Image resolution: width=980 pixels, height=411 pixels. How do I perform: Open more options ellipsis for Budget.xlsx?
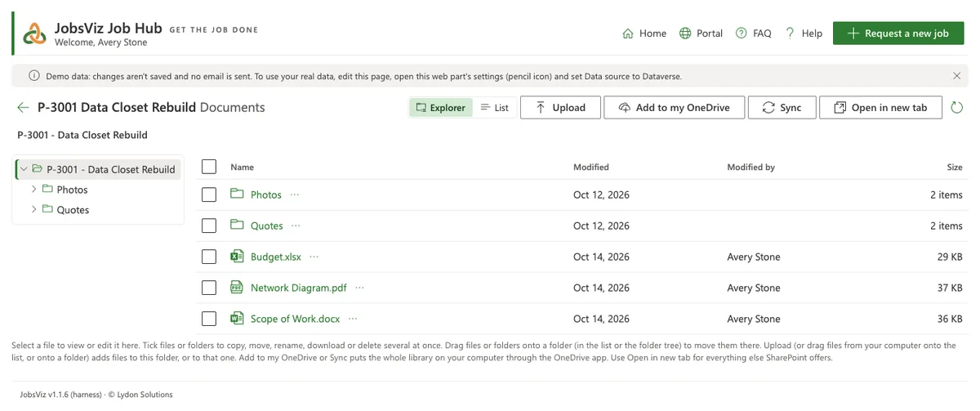point(314,257)
